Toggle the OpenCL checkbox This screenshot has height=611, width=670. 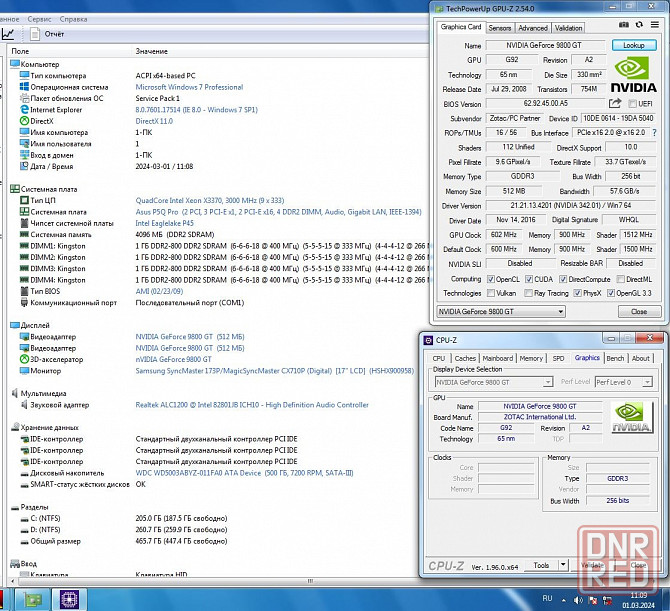(491, 279)
